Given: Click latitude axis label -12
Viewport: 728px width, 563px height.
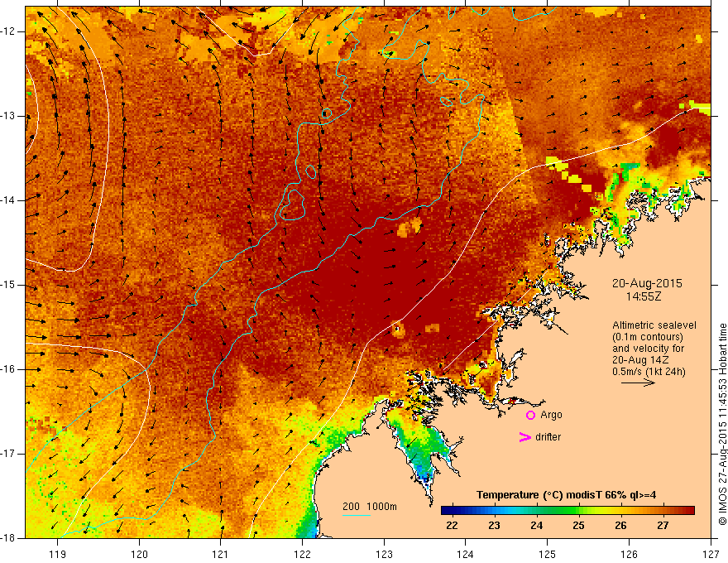Looking at the screenshot, I should (8, 31).
